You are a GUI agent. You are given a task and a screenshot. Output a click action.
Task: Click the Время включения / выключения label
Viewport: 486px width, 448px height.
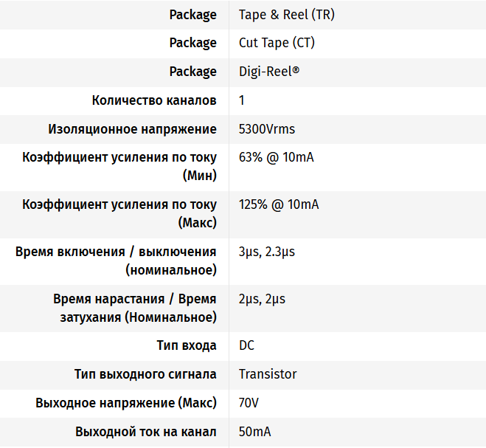(x=116, y=261)
